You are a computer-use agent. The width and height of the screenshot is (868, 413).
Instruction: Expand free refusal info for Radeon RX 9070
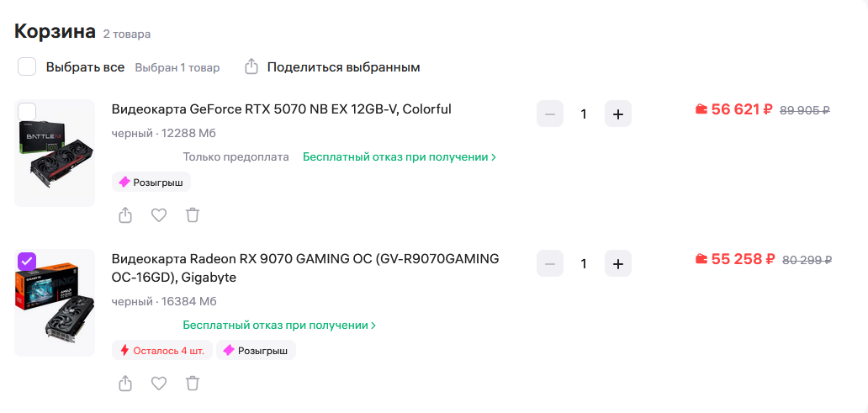278,326
